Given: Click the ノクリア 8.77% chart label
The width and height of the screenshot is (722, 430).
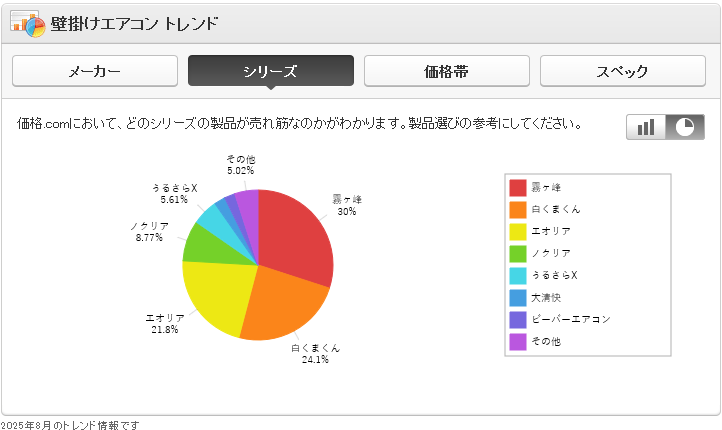Looking at the screenshot, I should (150, 232).
